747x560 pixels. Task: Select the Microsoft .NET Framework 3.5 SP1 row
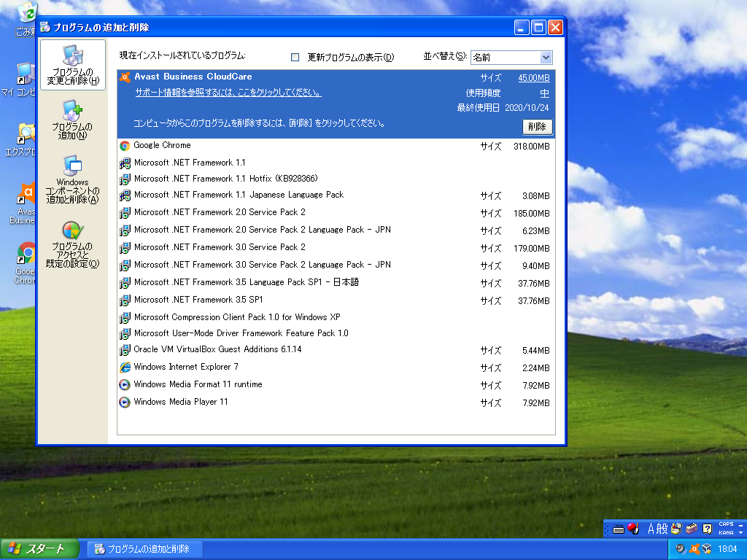(x=336, y=300)
